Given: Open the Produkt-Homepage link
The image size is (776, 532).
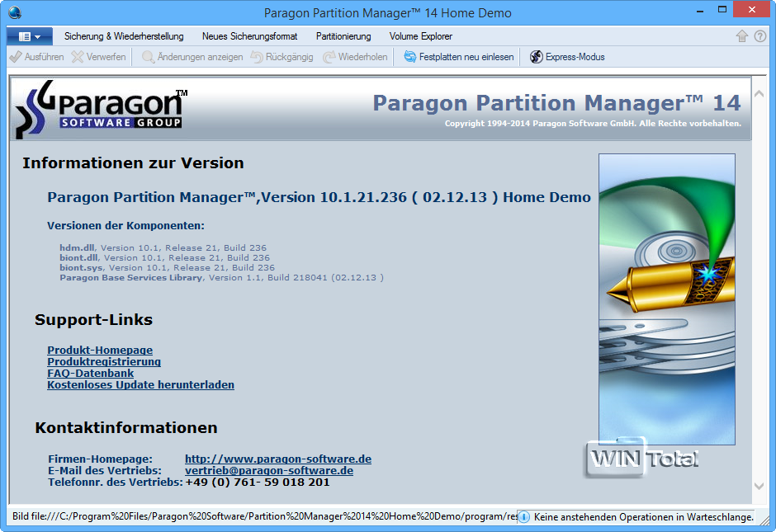Looking at the screenshot, I should [99, 350].
